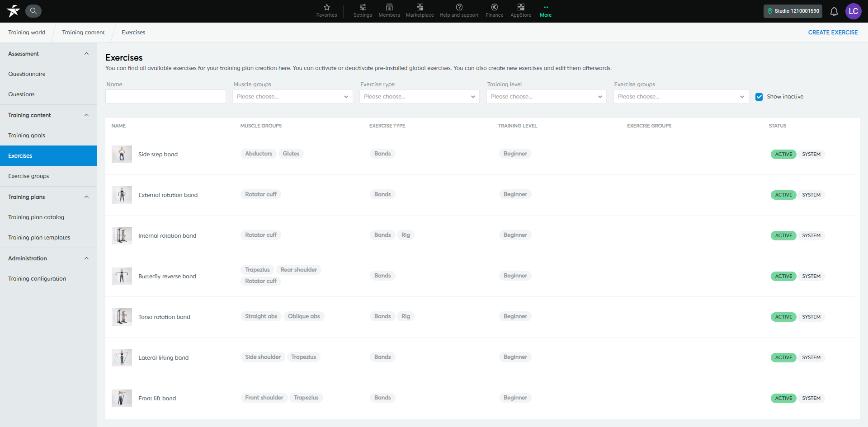
Task: Select Exercises in sidebar
Action: [48, 156]
